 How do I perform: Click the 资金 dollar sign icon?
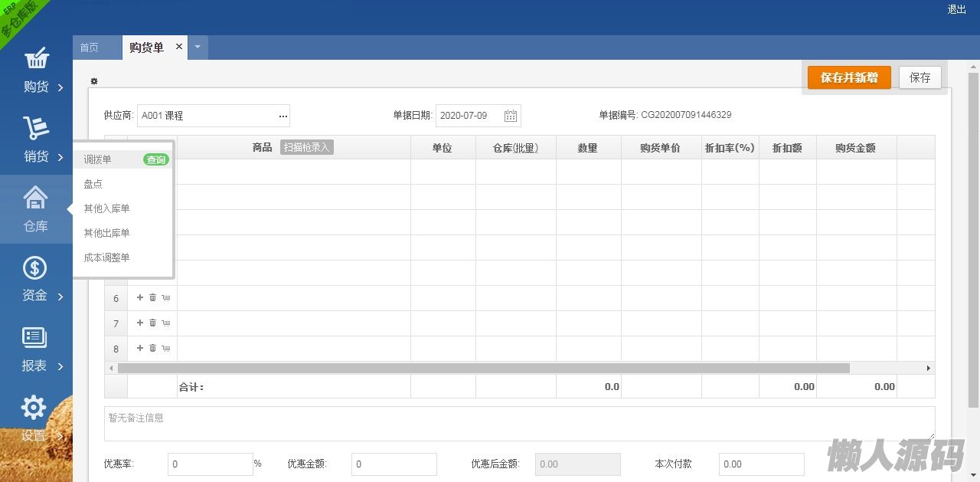[x=35, y=268]
